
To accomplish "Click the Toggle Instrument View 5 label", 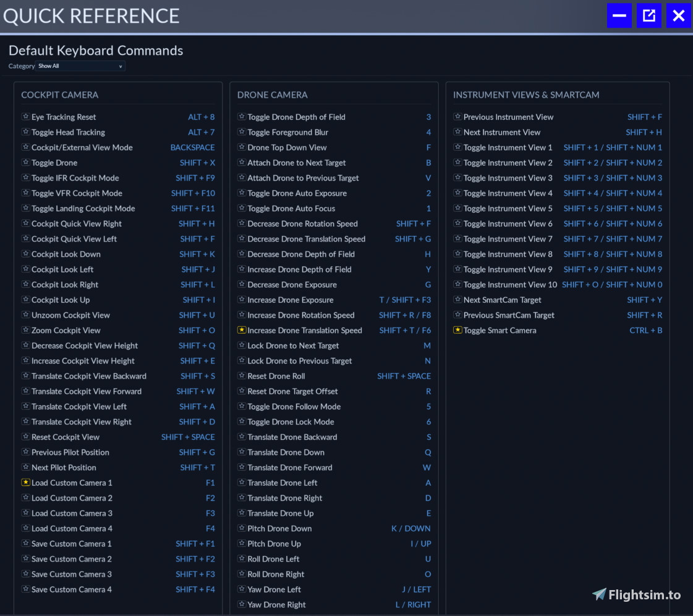I will pos(508,208).
